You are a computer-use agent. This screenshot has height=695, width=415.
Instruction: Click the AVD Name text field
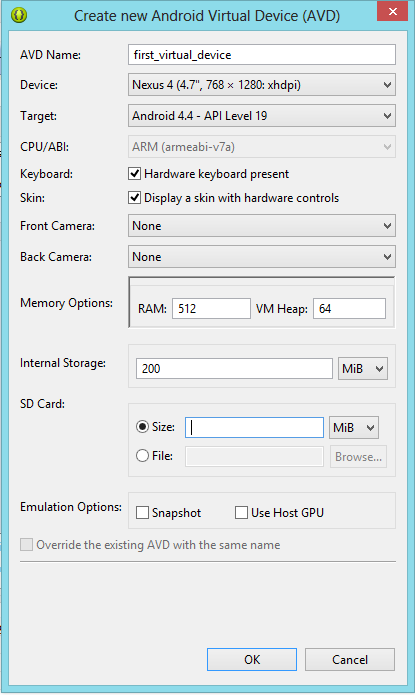(x=262, y=55)
